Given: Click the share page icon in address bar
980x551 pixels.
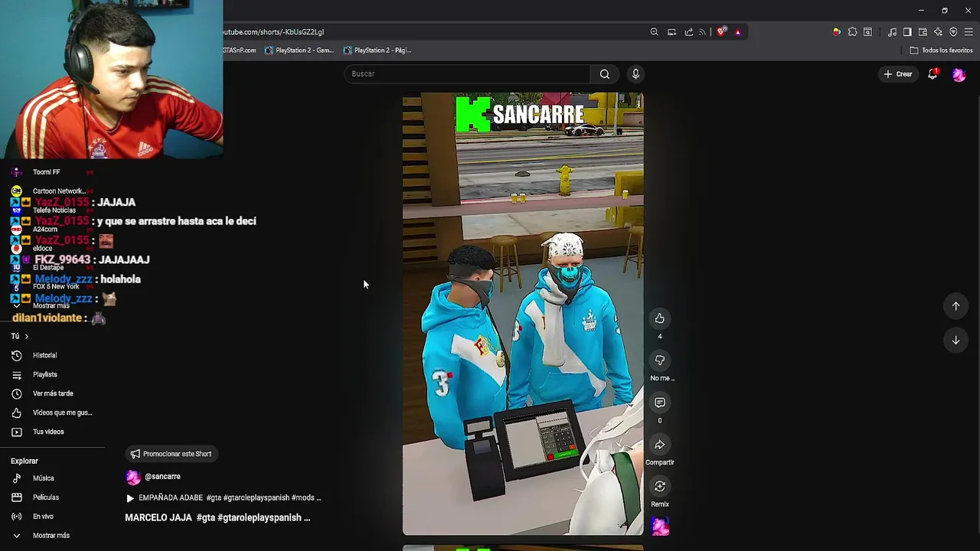Looking at the screenshot, I should click(x=688, y=32).
